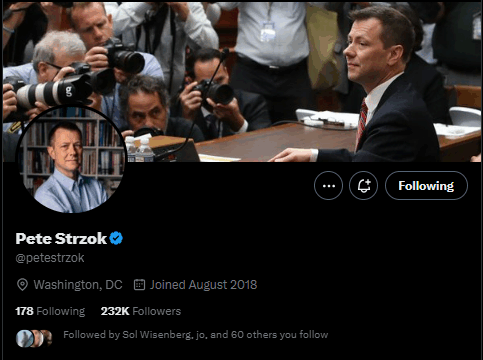Open the circular profile picture
Image resolution: width=483 pixels, height=360 pixels.
71,160
